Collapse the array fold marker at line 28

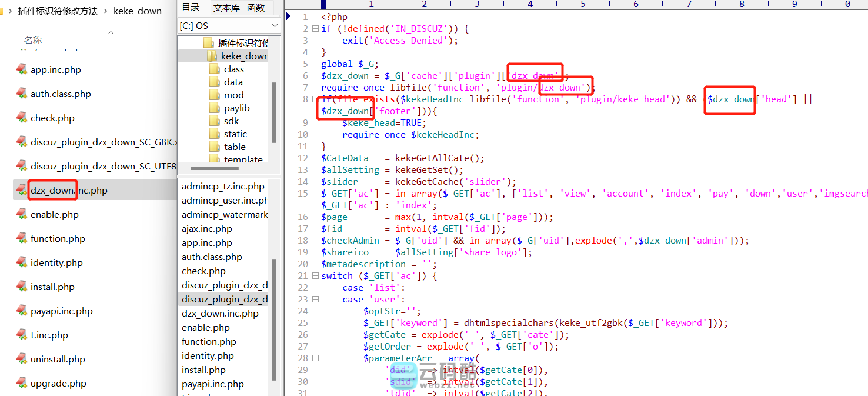[316, 358]
